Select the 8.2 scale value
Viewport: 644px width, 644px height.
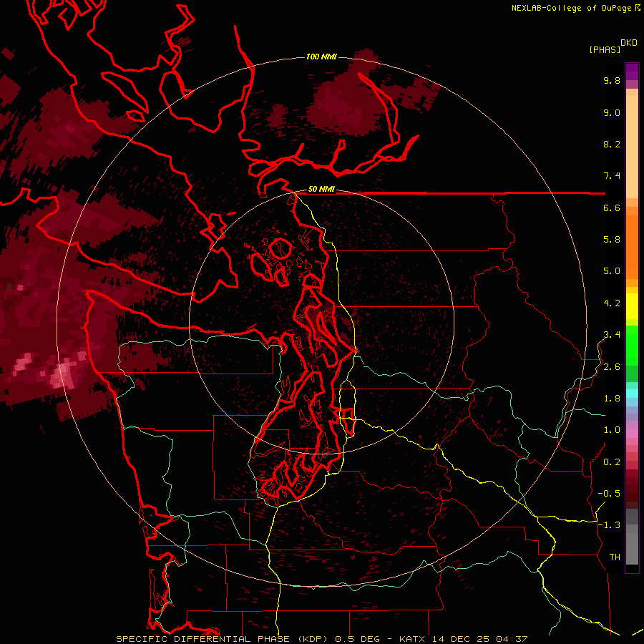coord(612,144)
